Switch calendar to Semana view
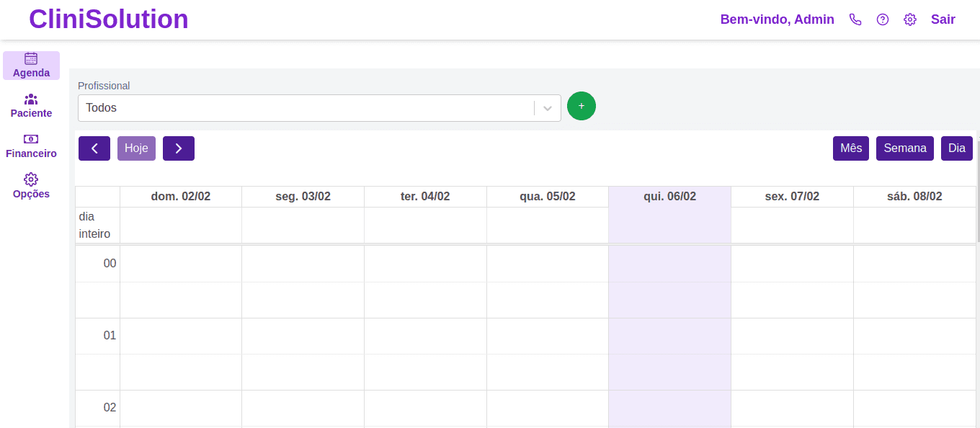Viewport: 980px width, 428px height. [x=905, y=148]
